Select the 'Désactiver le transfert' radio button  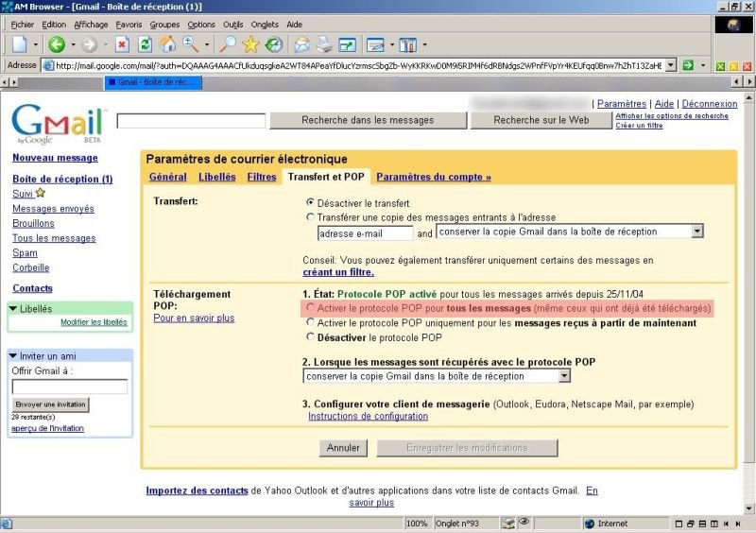311,202
